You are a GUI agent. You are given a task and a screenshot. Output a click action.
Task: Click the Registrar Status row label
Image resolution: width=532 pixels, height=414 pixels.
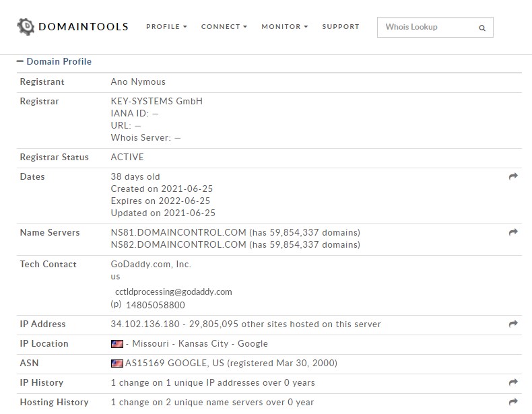click(55, 157)
